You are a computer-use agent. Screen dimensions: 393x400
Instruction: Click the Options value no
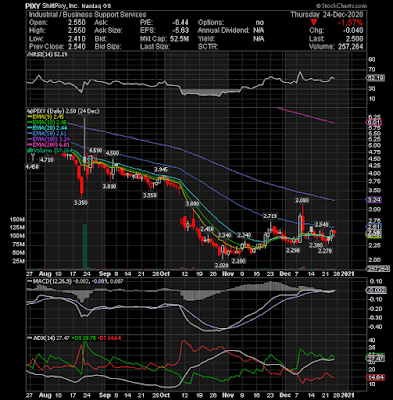tap(260, 23)
